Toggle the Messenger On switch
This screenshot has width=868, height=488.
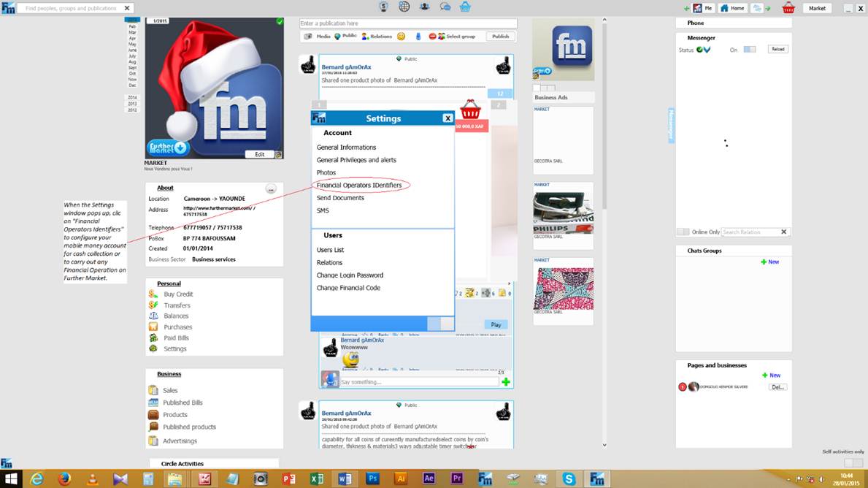750,49
